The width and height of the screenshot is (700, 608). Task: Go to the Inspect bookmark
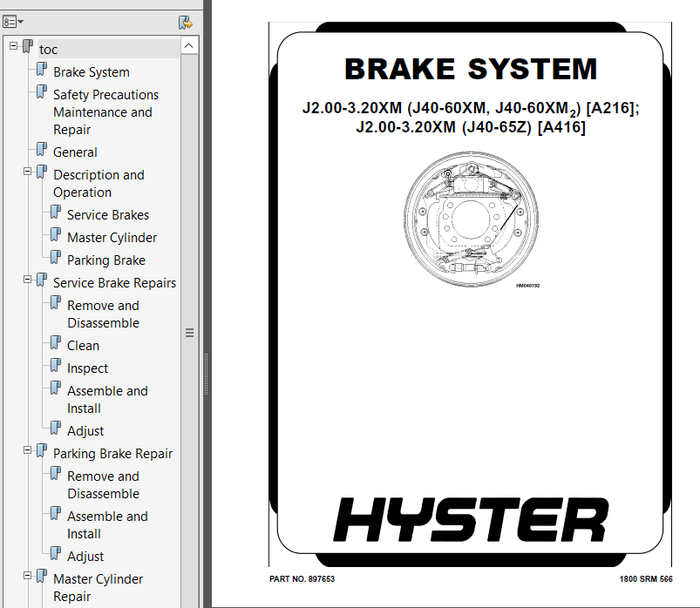87,368
